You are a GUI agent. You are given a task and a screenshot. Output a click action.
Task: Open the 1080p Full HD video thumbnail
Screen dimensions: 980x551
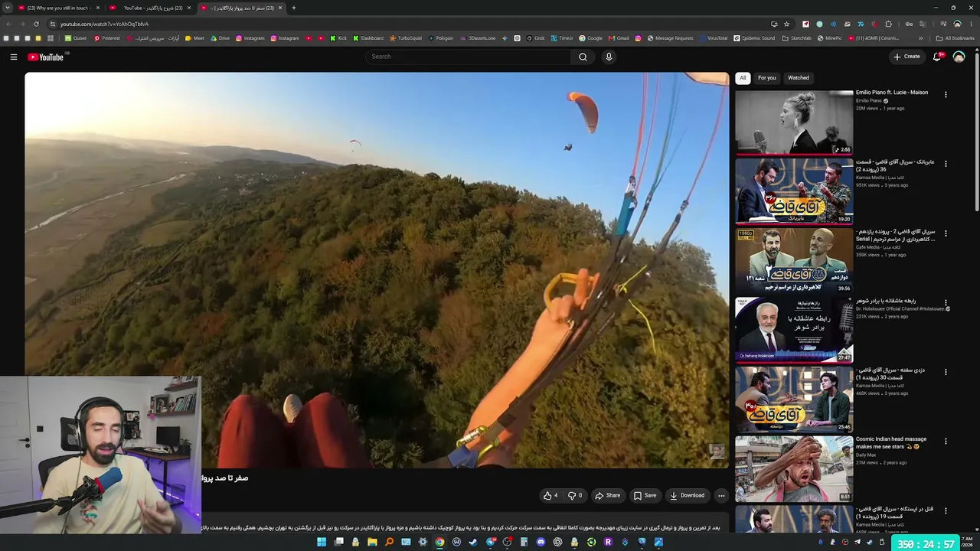(x=794, y=260)
